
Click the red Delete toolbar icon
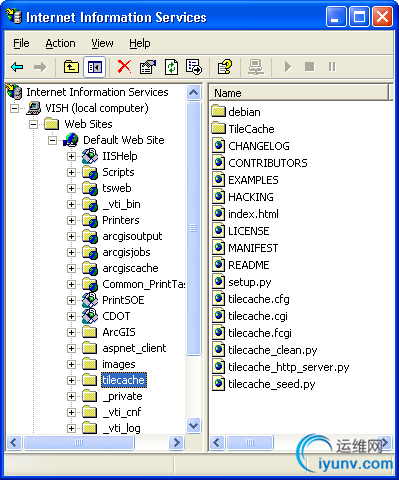point(124,66)
